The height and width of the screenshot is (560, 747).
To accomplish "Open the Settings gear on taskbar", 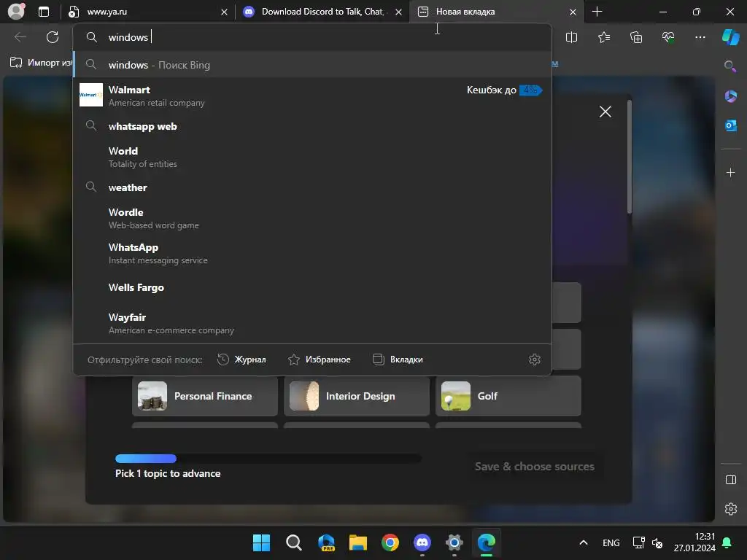I will 454,542.
